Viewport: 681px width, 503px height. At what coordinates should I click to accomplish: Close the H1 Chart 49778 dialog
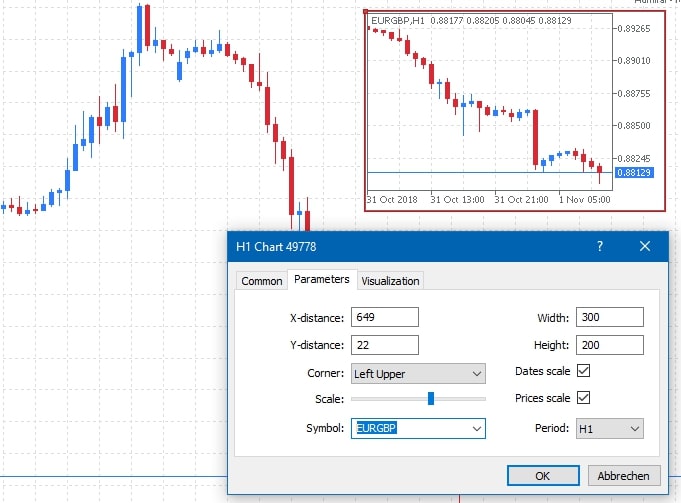(645, 246)
